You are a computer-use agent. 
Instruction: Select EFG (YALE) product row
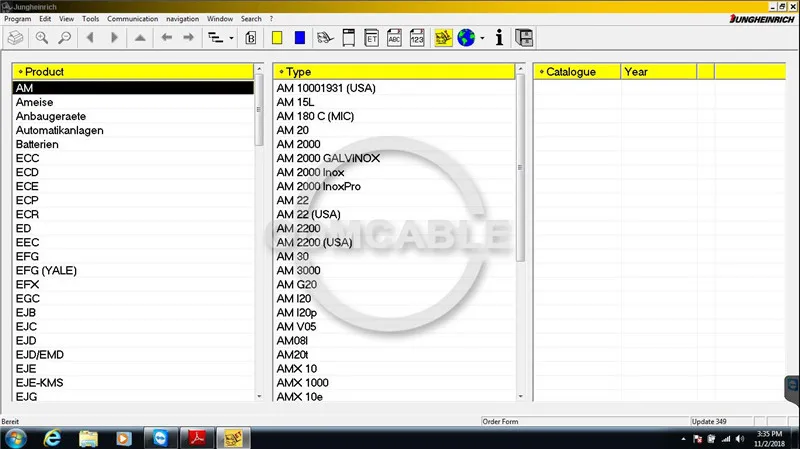(x=133, y=270)
